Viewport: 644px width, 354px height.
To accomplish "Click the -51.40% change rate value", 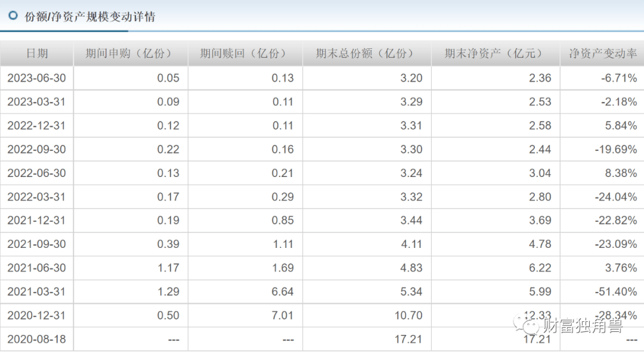I will [616, 292].
